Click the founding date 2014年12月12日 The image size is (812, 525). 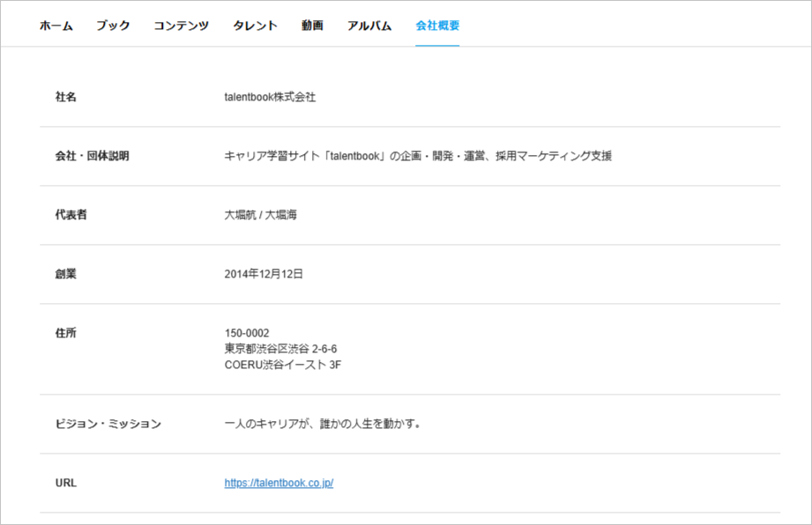point(264,274)
